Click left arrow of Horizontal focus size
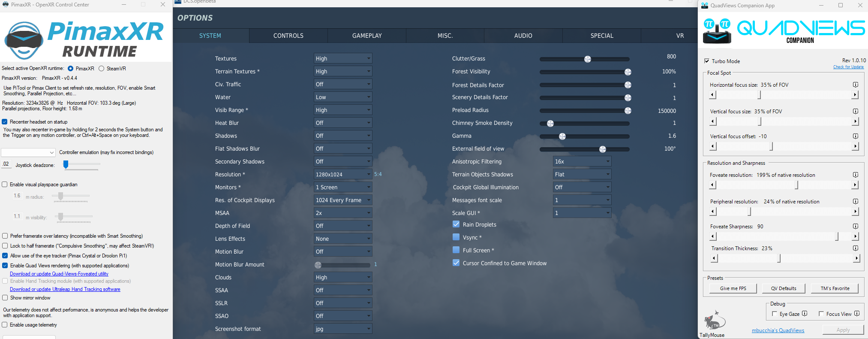Viewport: 868px width, 339px height. [713, 95]
